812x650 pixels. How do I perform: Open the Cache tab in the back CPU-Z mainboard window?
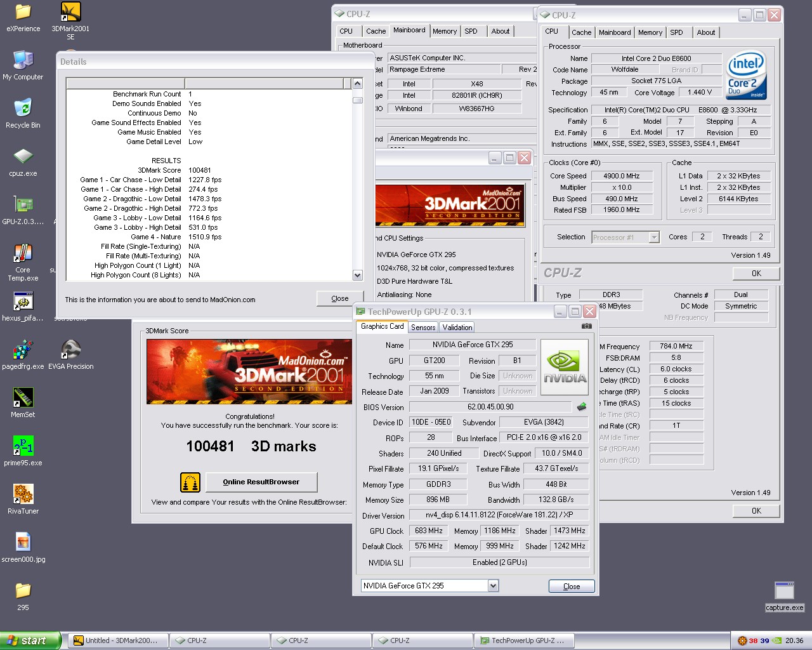pyautogui.click(x=376, y=31)
